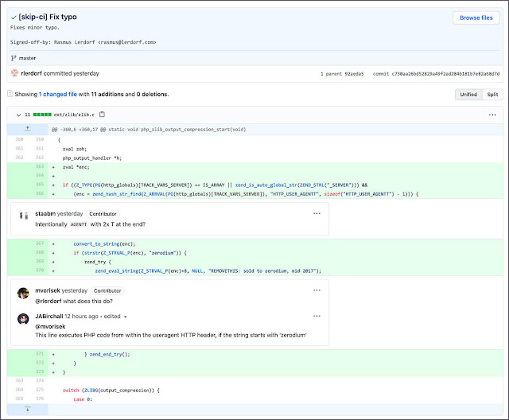509x420 pixels.
Task: Expand hidden lines above line 360
Action: (28, 128)
